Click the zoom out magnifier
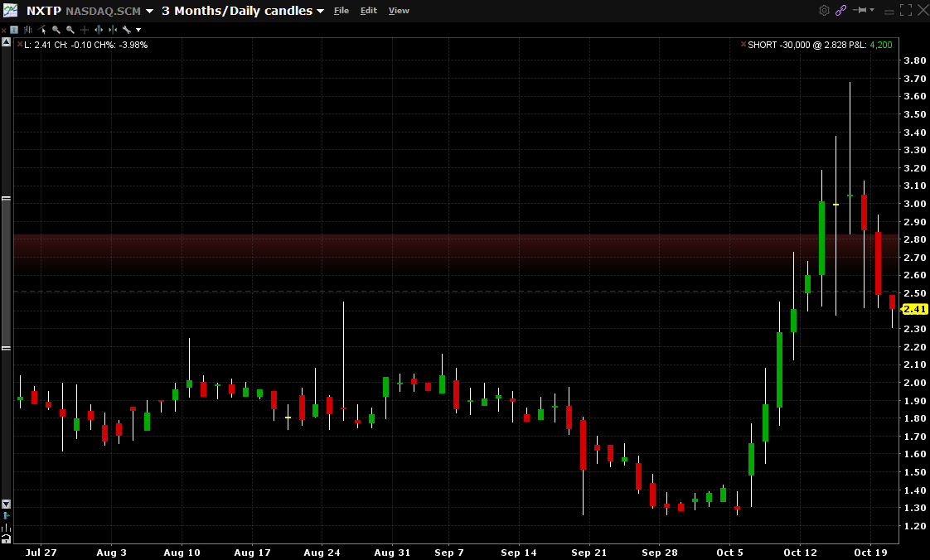The width and height of the screenshot is (930, 560). [x=70, y=30]
